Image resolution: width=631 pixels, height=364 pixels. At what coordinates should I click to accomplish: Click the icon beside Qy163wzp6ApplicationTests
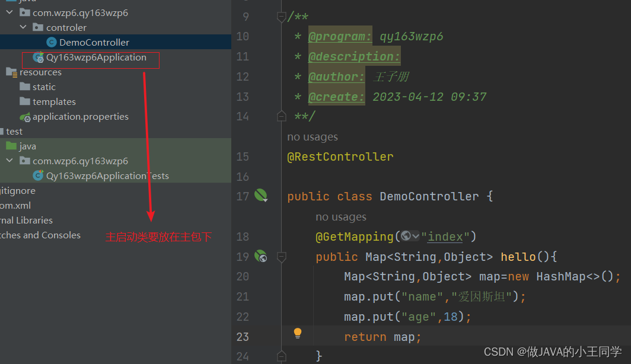[x=37, y=175]
